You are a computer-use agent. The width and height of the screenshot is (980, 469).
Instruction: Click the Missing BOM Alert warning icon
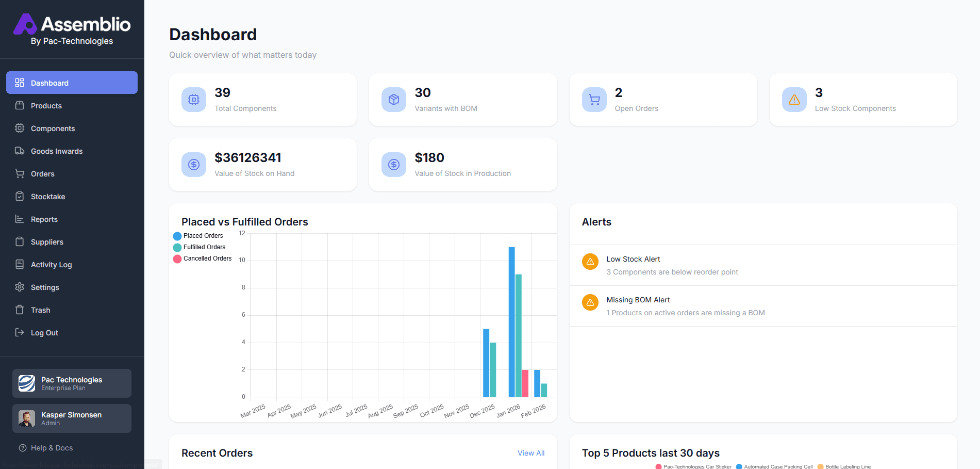coord(590,302)
